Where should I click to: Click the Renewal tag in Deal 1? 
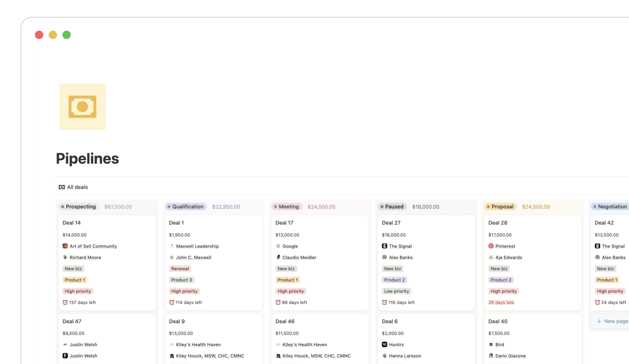pyautogui.click(x=180, y=269)
